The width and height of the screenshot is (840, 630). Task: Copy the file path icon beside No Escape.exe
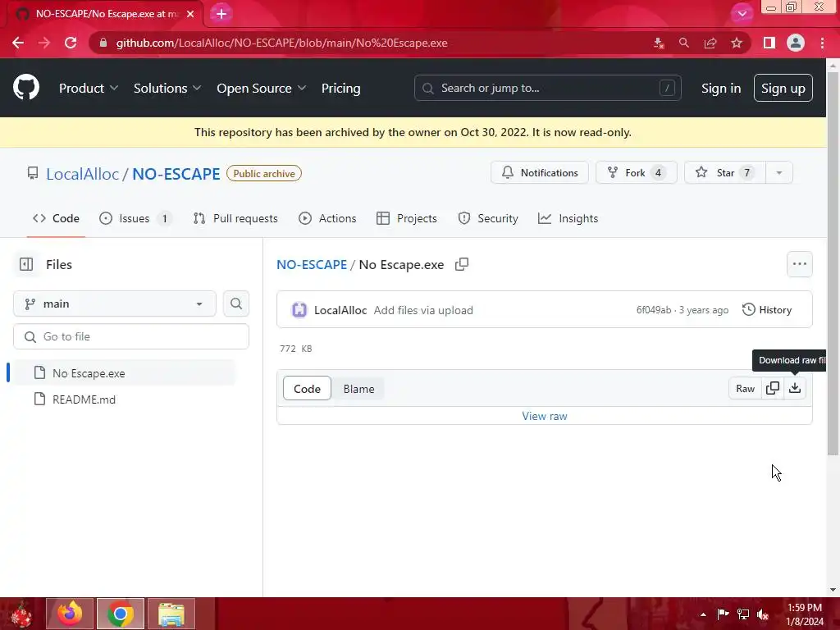click(462, 265)
